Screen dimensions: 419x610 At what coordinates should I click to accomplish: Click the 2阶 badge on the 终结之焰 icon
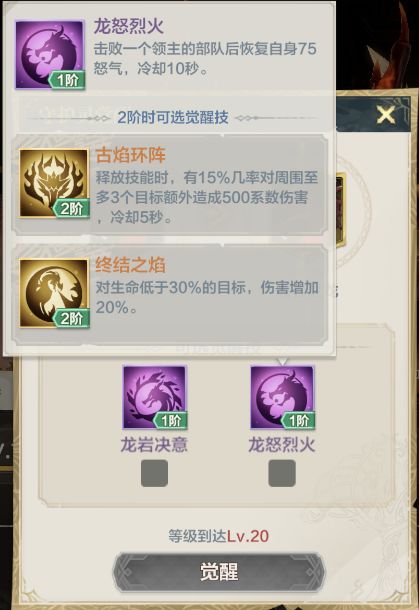click(x=71, y=319)
